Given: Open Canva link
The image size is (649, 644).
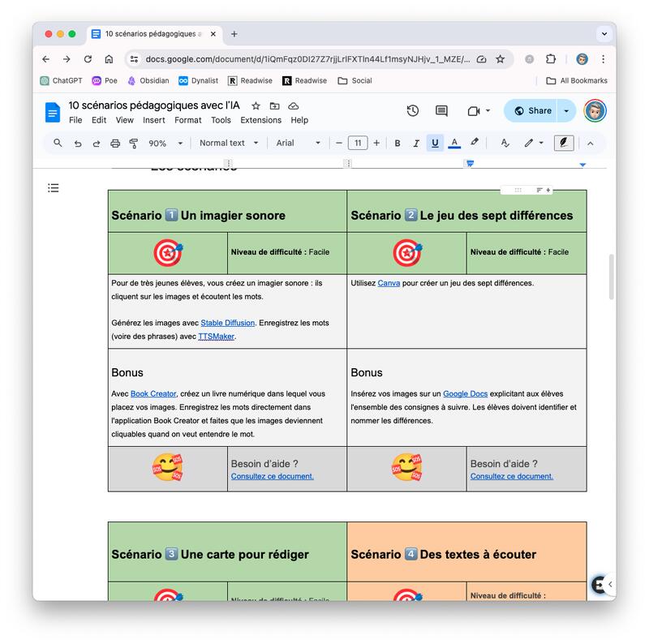Looking at the screenshot, I should click(x=389, y=283).
